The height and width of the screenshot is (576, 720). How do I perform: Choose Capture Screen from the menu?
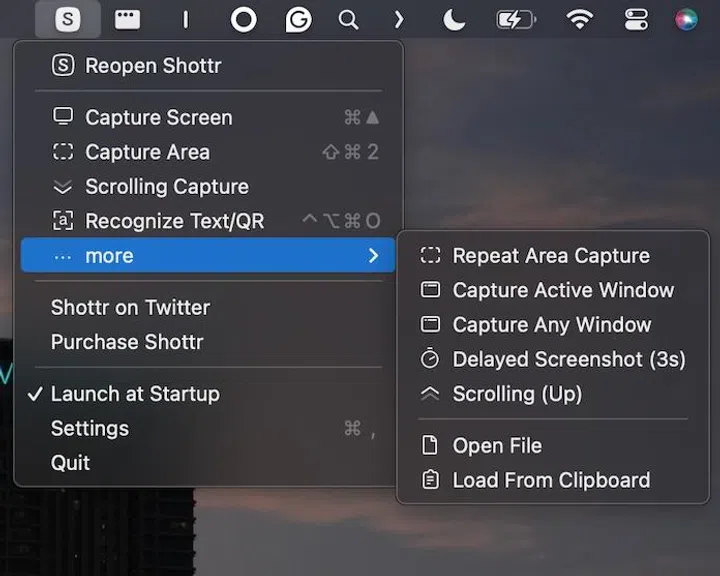click(208, 118)
